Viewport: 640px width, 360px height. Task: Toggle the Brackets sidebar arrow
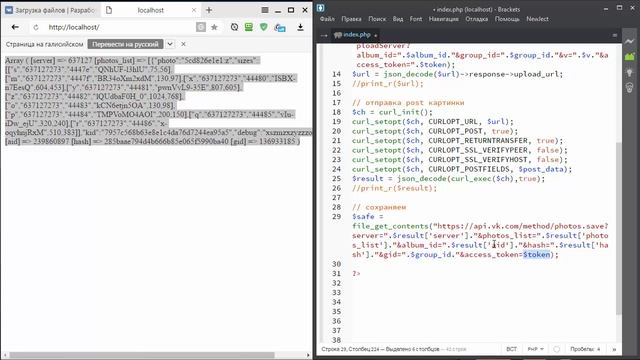[324, 36]
